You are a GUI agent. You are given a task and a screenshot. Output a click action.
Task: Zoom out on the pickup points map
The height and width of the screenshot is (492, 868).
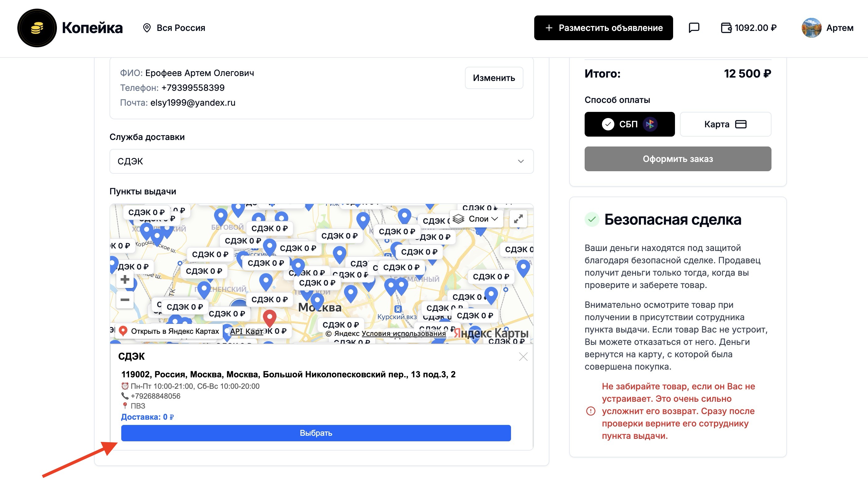pyautogui.click(x=125, y=300)
